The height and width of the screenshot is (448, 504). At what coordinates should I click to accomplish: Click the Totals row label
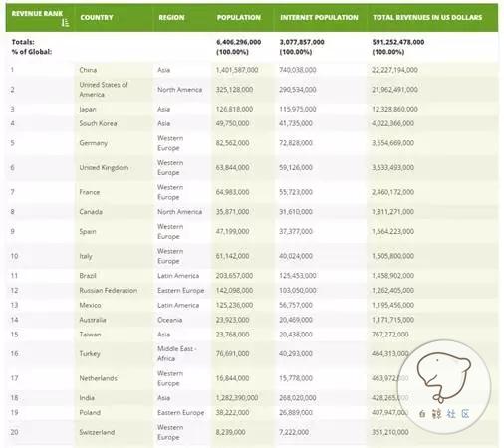(x=23, y=42)
